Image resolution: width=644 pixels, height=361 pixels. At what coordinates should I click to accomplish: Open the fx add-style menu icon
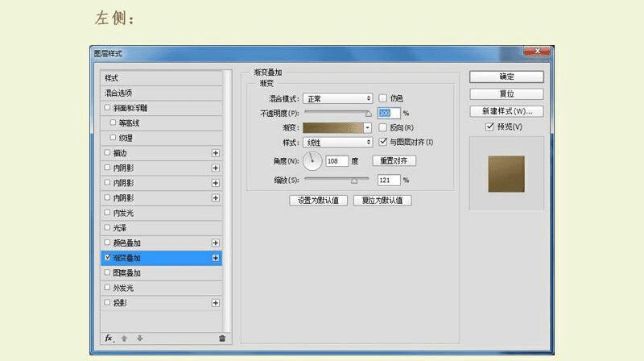pos(109,338)
